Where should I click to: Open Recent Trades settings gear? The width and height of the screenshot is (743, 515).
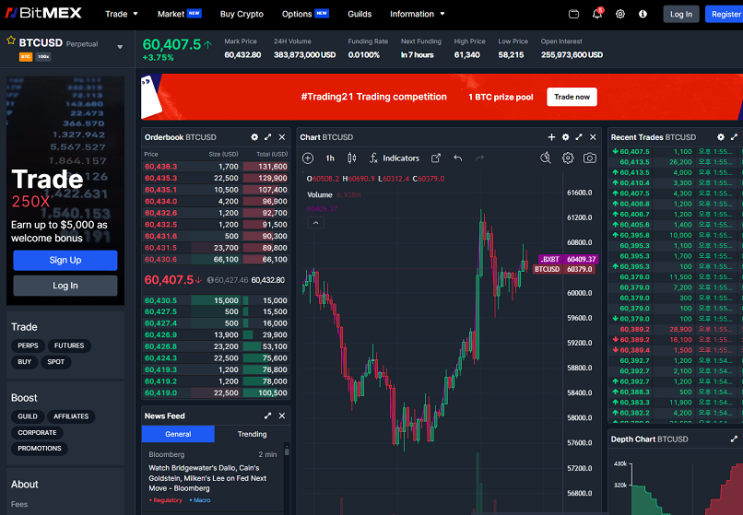pyautogui.click(x=721, y=137)
